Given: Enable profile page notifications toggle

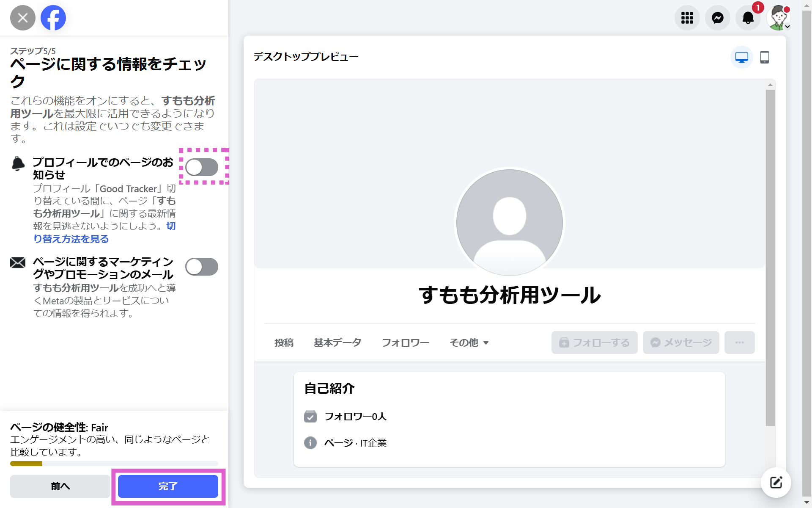Looking at the screenshot, I should click(x=202, y=167).
